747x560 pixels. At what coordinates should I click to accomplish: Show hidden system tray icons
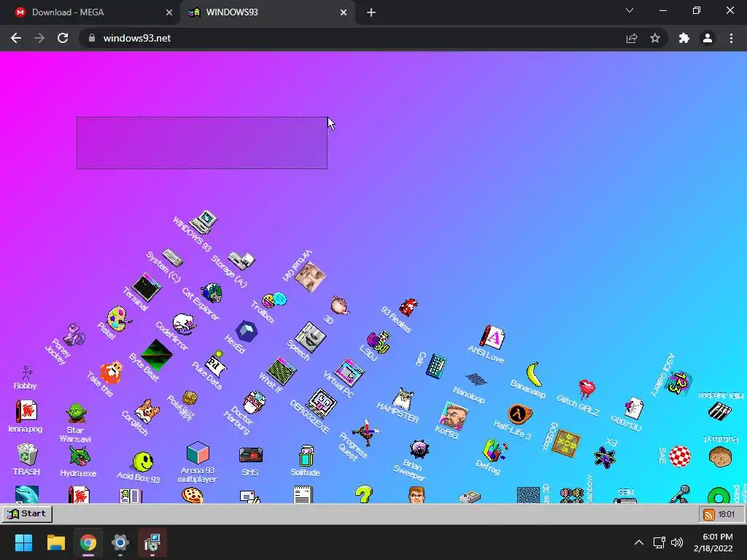(639, 542)
